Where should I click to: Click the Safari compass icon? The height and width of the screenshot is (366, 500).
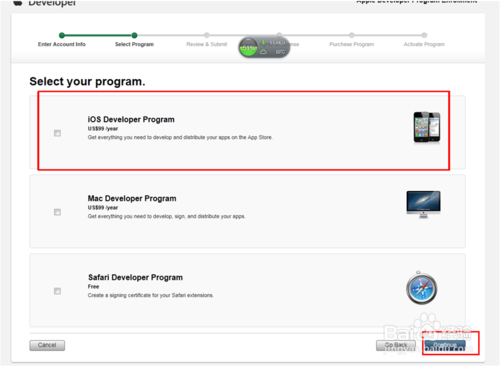[421, 288]
